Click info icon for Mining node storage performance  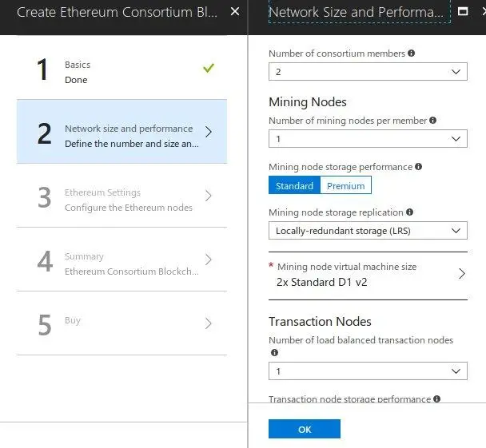click(419, 167)
